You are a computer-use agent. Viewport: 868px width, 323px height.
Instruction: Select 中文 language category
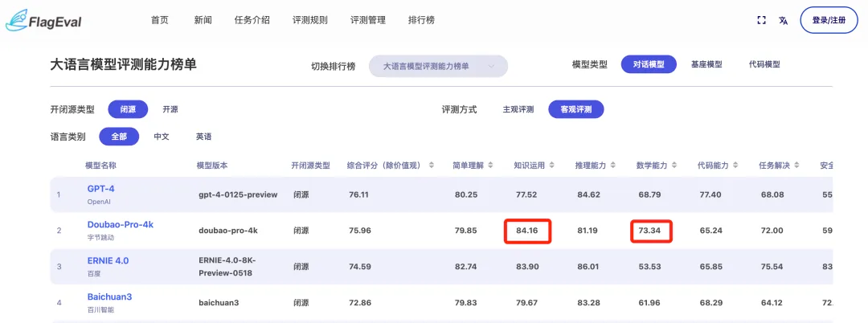162,137
